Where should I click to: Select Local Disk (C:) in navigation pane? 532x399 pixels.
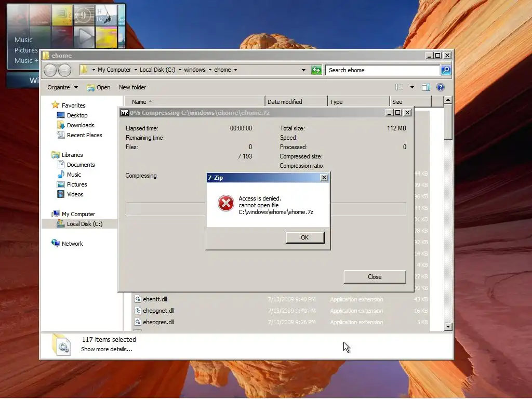(x=80, y=224)
